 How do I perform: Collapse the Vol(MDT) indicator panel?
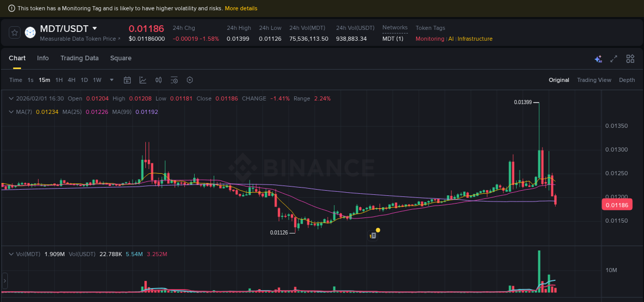pos(11,254)
